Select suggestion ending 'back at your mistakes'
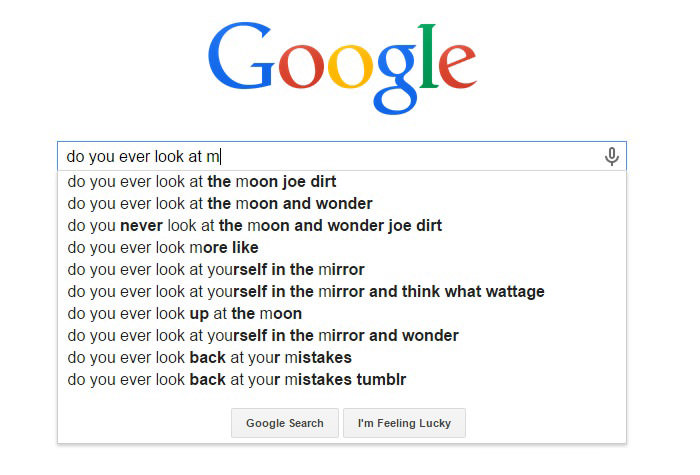 [209, 358]
